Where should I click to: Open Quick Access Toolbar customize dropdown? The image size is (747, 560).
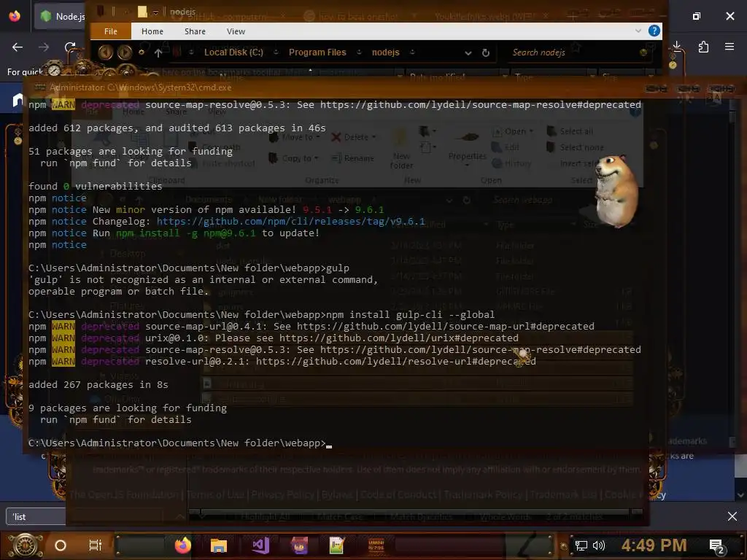click(155, 12)
